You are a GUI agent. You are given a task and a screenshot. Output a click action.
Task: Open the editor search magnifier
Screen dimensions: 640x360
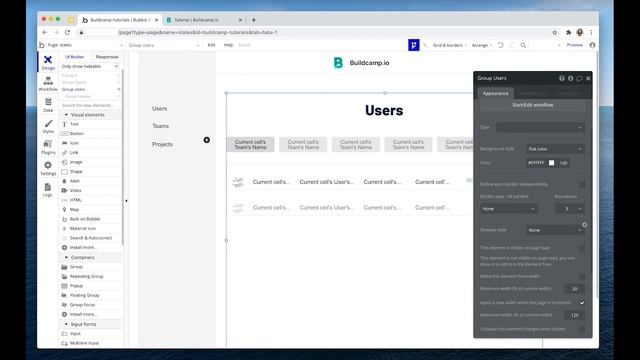pyautogui.click(x=523, y=45)
